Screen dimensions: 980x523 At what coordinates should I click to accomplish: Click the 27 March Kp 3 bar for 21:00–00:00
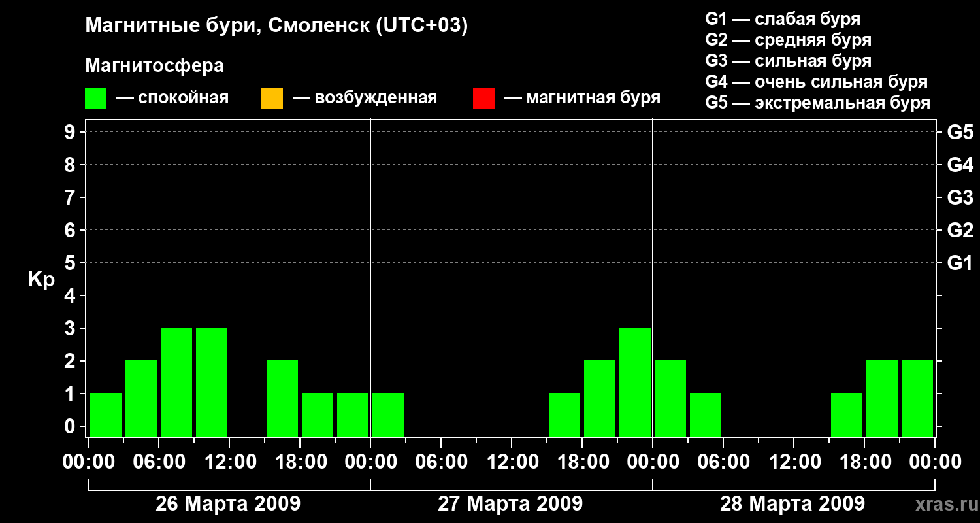635,382
